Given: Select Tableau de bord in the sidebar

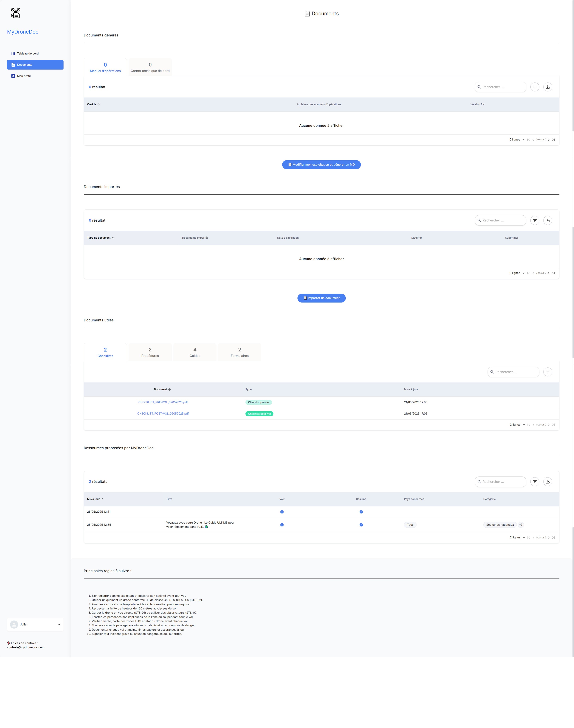Looking at the screenshot, I should pyautogui.click(x=28, y=53).
